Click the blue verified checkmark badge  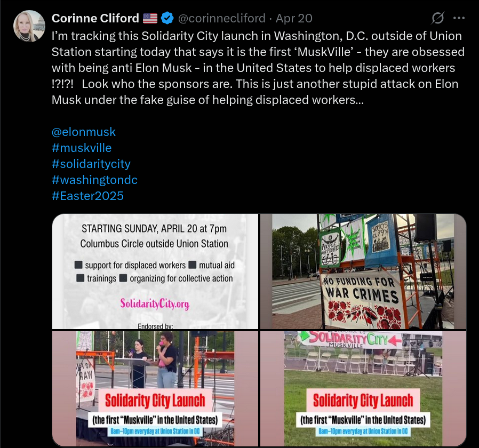tap(167, 18)
